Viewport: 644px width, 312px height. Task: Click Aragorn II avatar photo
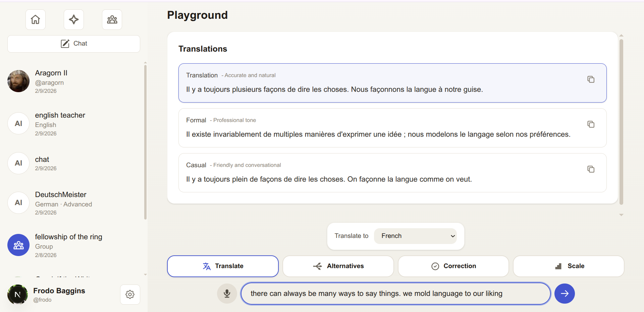(x=18, y=81)
